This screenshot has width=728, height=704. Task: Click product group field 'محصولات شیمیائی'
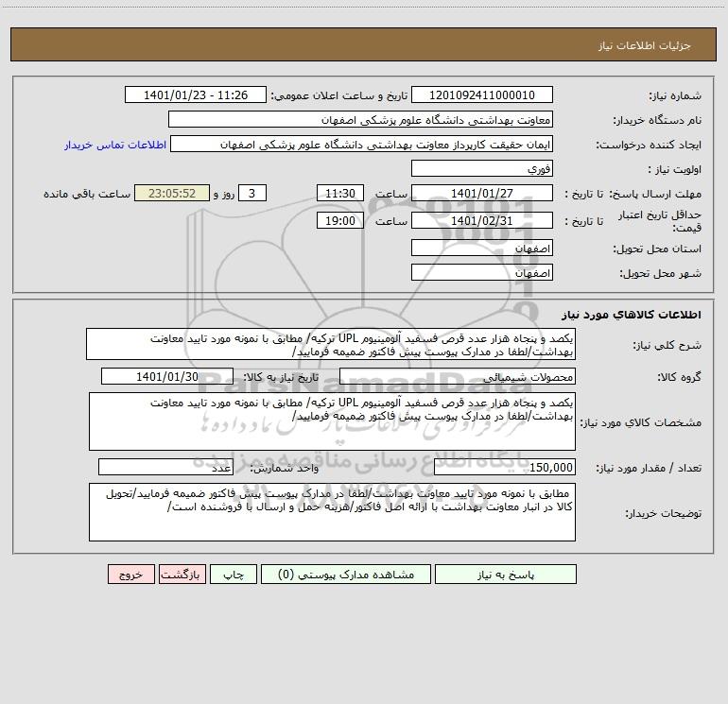[458, 377]
